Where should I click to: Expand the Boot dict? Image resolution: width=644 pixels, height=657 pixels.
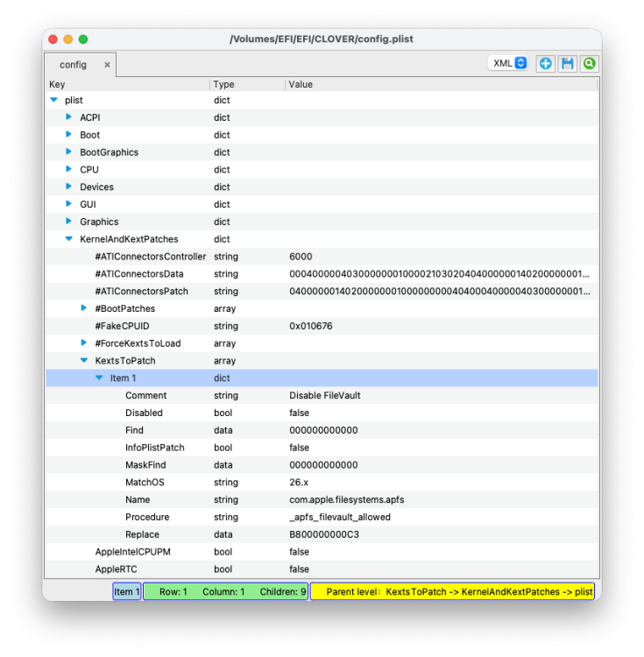tap(68, 134)
